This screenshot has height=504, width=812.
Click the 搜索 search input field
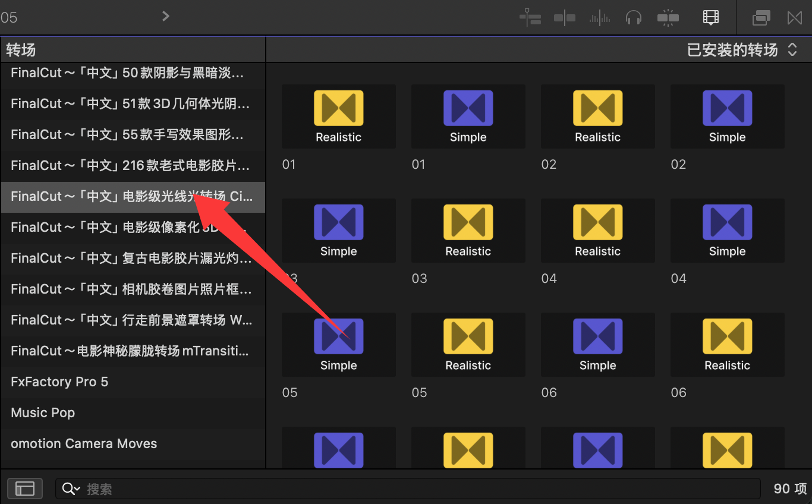pos(416,489)
